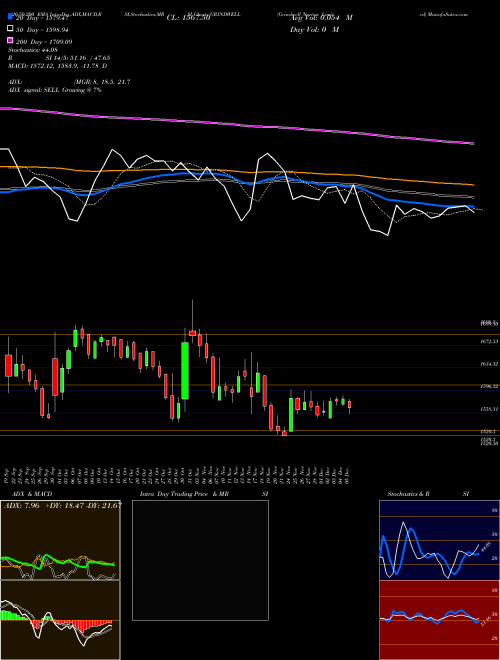500x660 pixels.
Task: Click the blue Stochastics chart panel
Action: (439, 540)
